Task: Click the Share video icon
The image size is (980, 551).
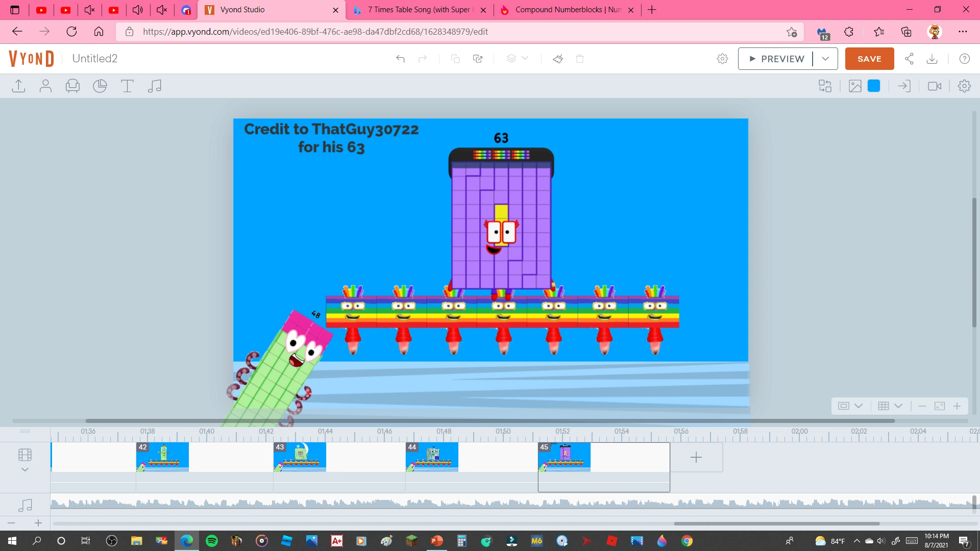Action: pyautogui.click(x=909, y=59)
